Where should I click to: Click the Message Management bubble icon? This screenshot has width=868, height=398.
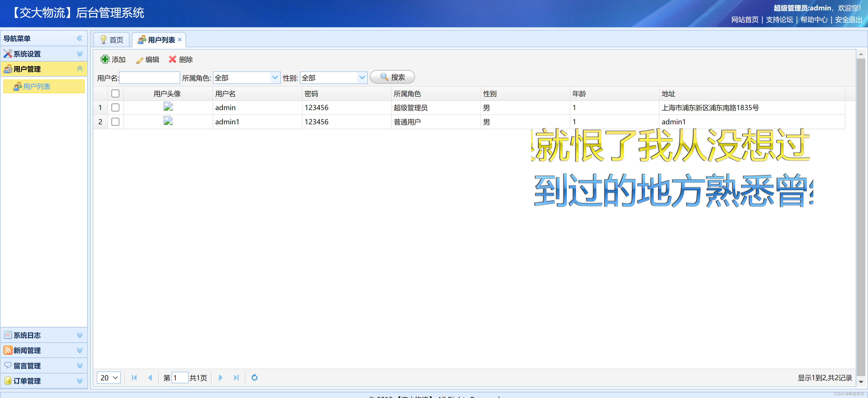pos(8,365)
